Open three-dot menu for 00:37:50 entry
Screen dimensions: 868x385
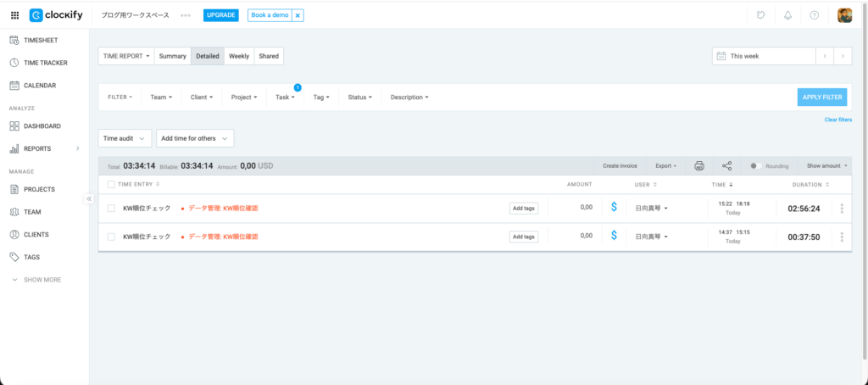point(842,237)
